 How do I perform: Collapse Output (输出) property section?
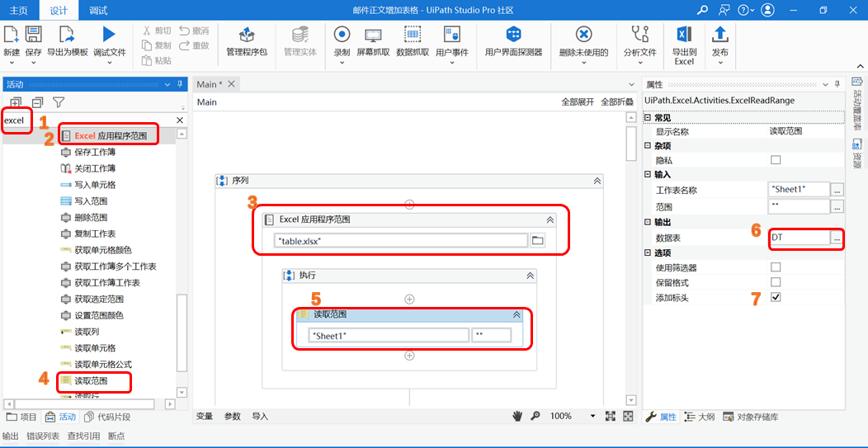pyautogui.click(x=649, y=222)
